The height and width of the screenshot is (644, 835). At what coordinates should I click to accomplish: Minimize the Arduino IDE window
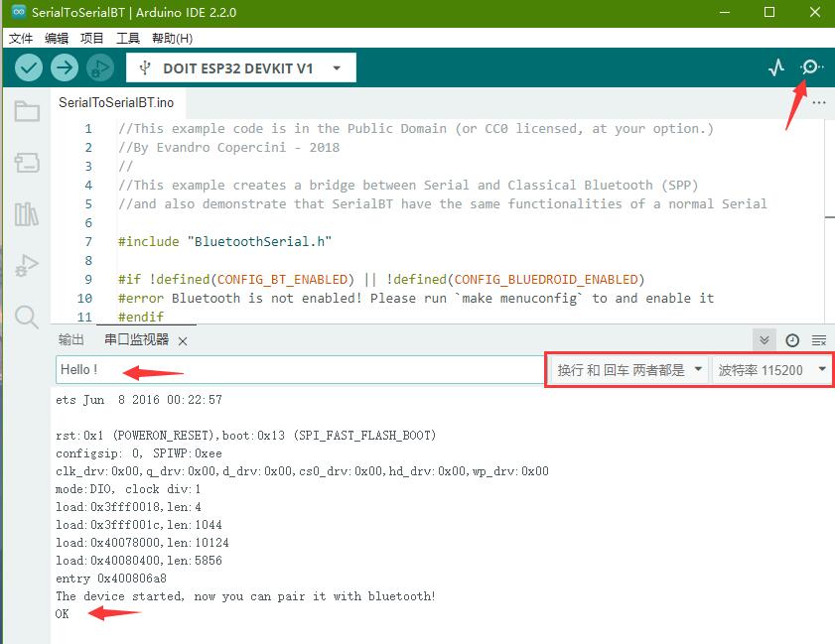[724, 12]
